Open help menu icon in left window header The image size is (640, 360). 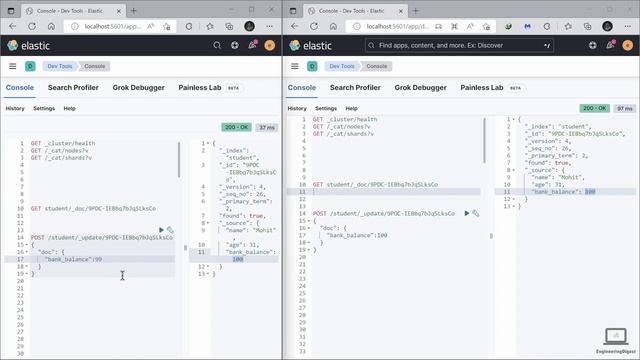(235, 45)
